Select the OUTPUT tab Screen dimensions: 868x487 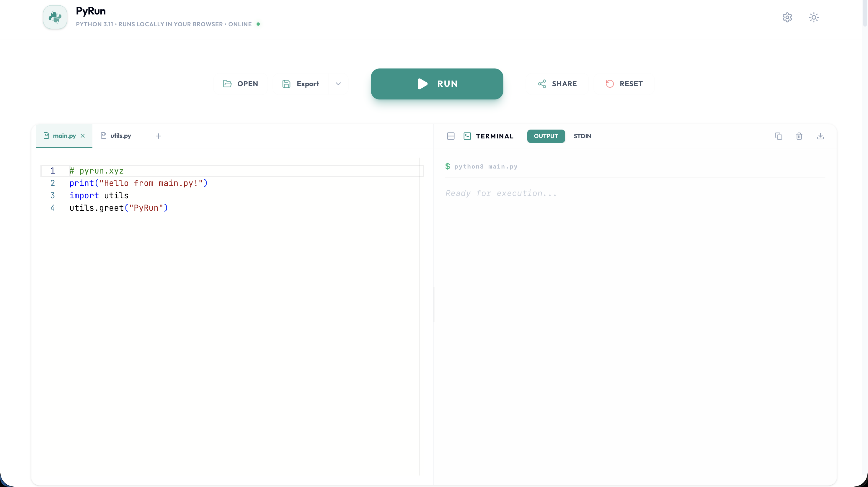[546, 136]
